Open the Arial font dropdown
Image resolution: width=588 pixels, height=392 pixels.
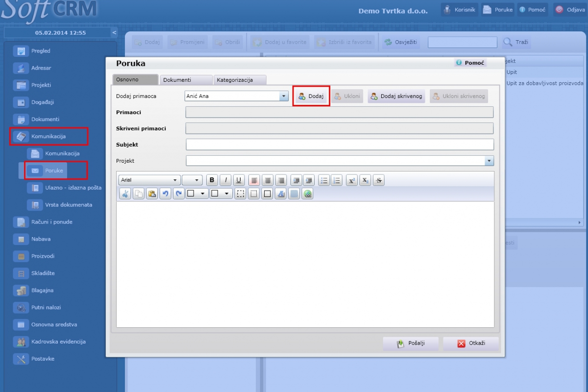[149, 180]
